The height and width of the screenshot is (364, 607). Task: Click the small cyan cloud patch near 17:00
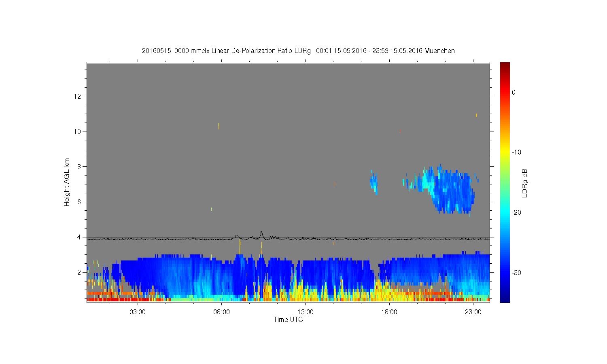tap(374, 182)
